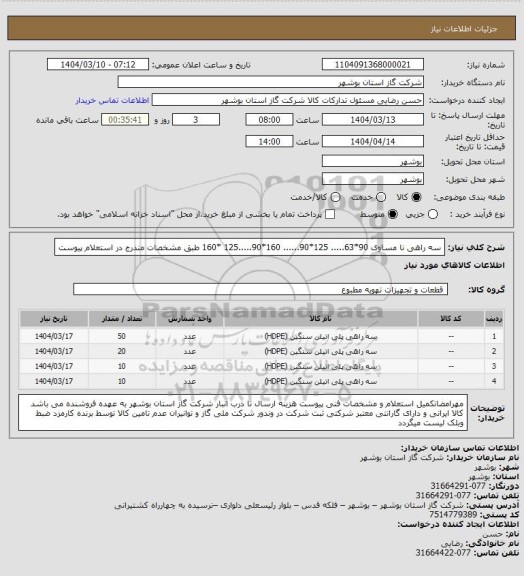Click quantity 10 in row 3
Screen dimensions: 524x576
(122, 366)
